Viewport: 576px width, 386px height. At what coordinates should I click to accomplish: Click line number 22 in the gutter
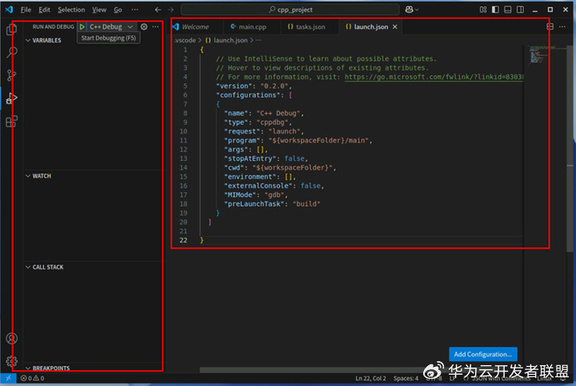(x=183, y=240)
